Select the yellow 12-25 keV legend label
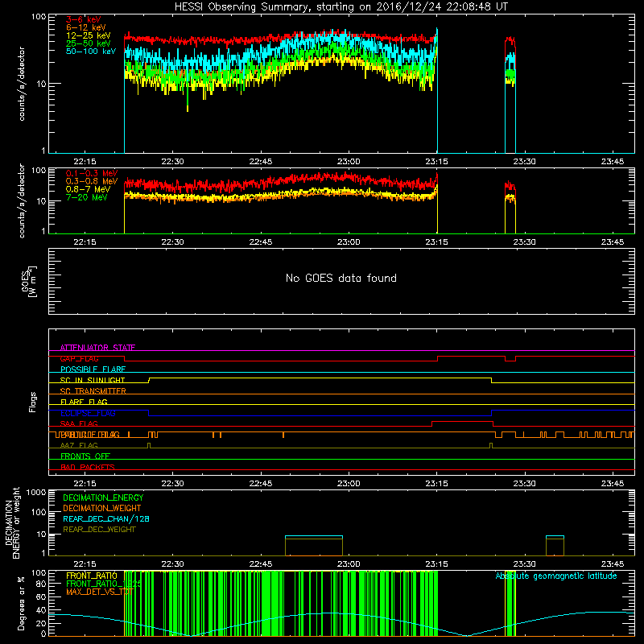 pyautogui.click(x=88, y=35)
